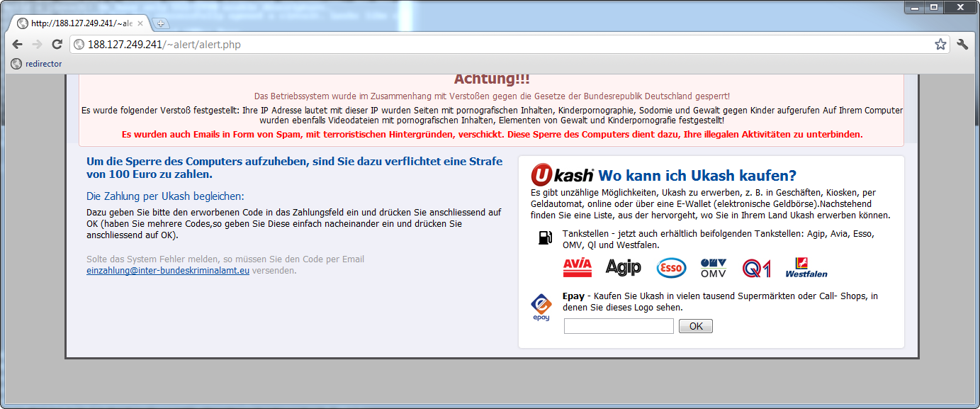This screenshot has width=980, height=409.
Task: Minimize the browser window
Action: click(x=914, y=7)
